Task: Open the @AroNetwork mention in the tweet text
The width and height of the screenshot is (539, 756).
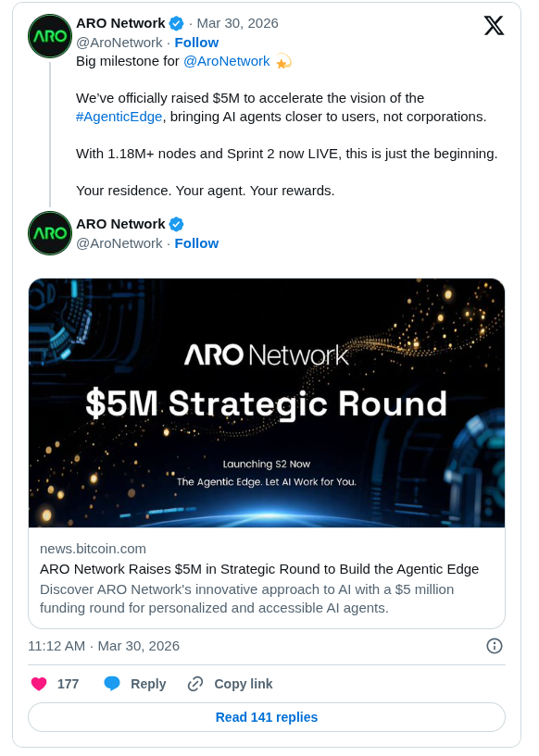Action: tap(226, 61)
